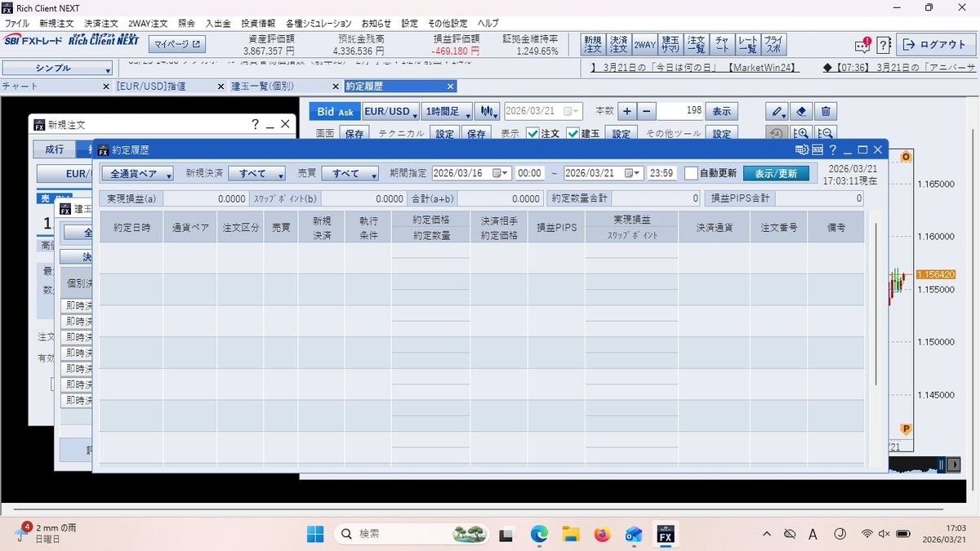Open the help manual icon beside ログアウト
This screenshot has height=551, width=980.
point(883,45)
